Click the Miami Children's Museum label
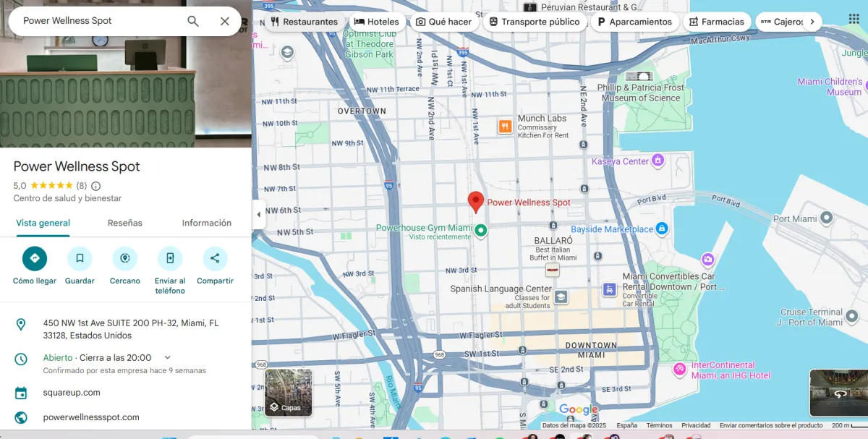The width and height of the screenshot is (868, 439). [x=830, y=87]
